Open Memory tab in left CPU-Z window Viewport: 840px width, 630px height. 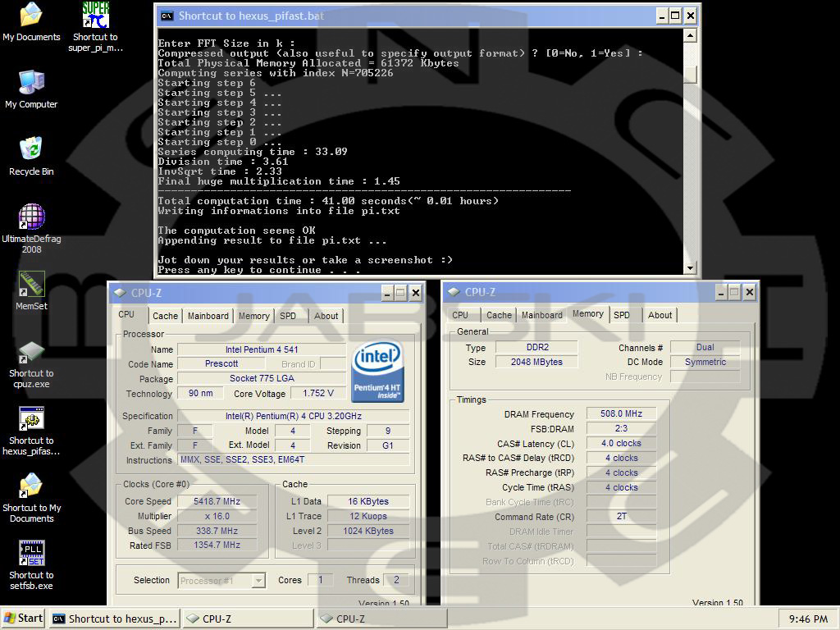click(254, 316)
